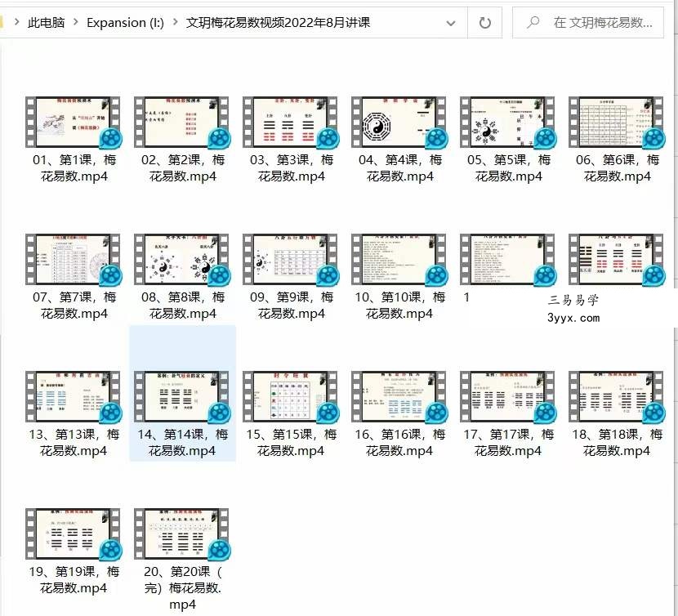This screenshot has width=678, height=616.
Task: Select the 16、第16课 video icon
Action: pyautogui.click(x=399, y=396)
